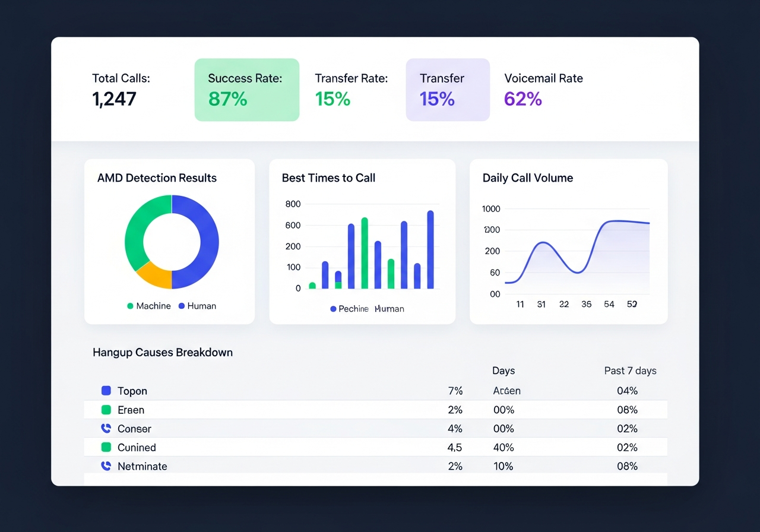760x532 pixels.
Task: Click the phone icon beside Netminate
Action: pos(106,466)
